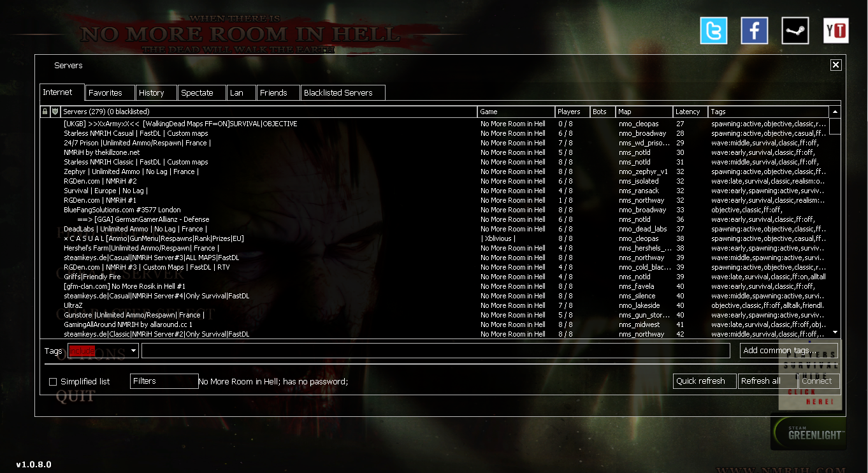Sort list by the Servers column header
Viewport: 868px width, 473px height.
point(268,112)
